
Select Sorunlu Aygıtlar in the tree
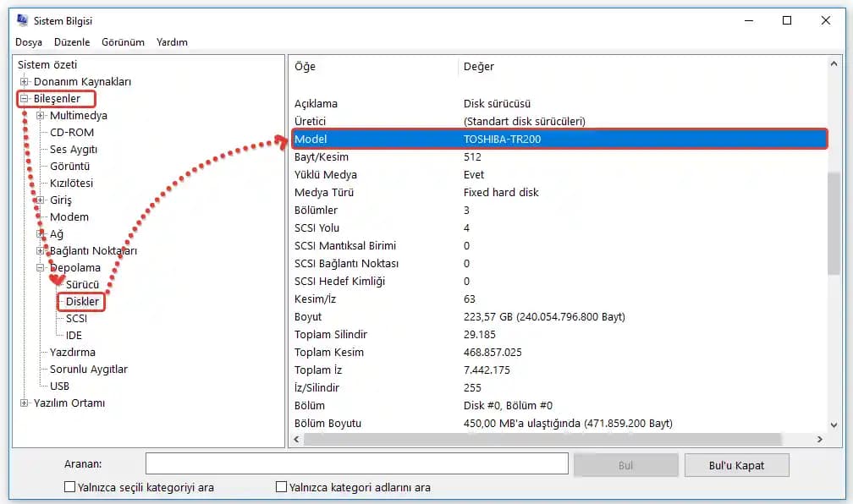point(89,370)
